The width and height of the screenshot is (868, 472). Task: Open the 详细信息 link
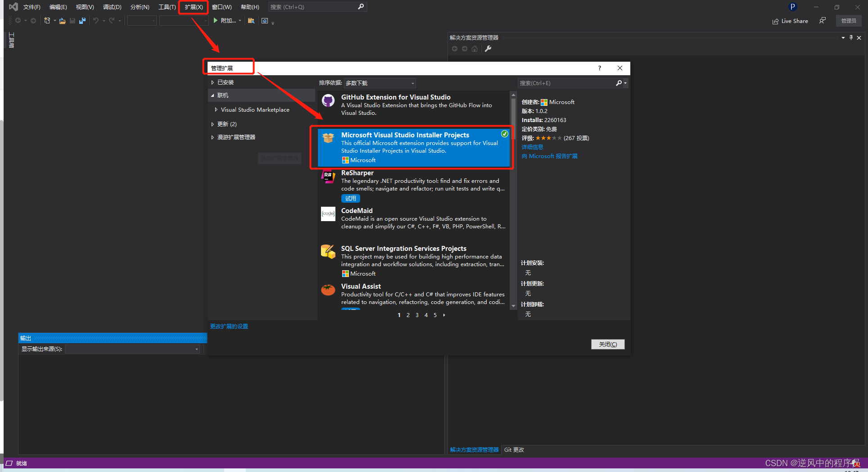(x=532, y=147)
